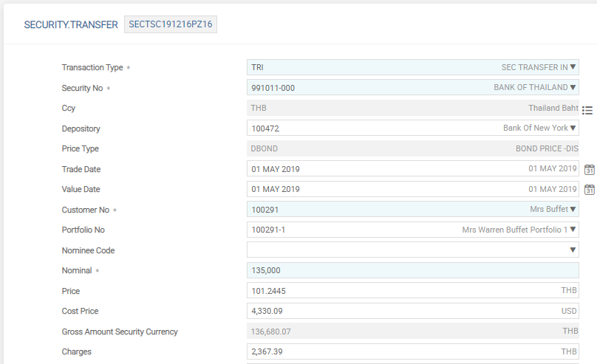The width and height of the screenshot is (597, 364).
Task: Open the Value Date calendar picker
Action: point(589,189)
